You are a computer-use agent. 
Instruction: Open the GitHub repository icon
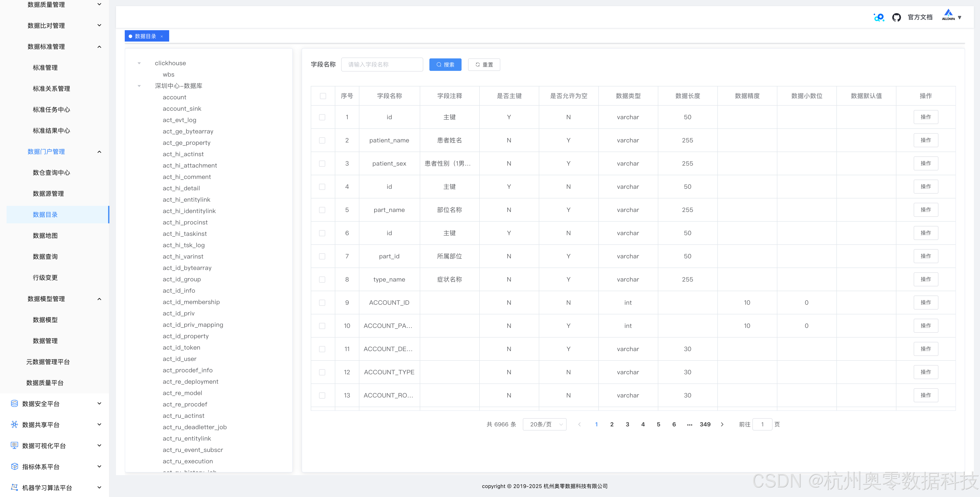point(896,17)
